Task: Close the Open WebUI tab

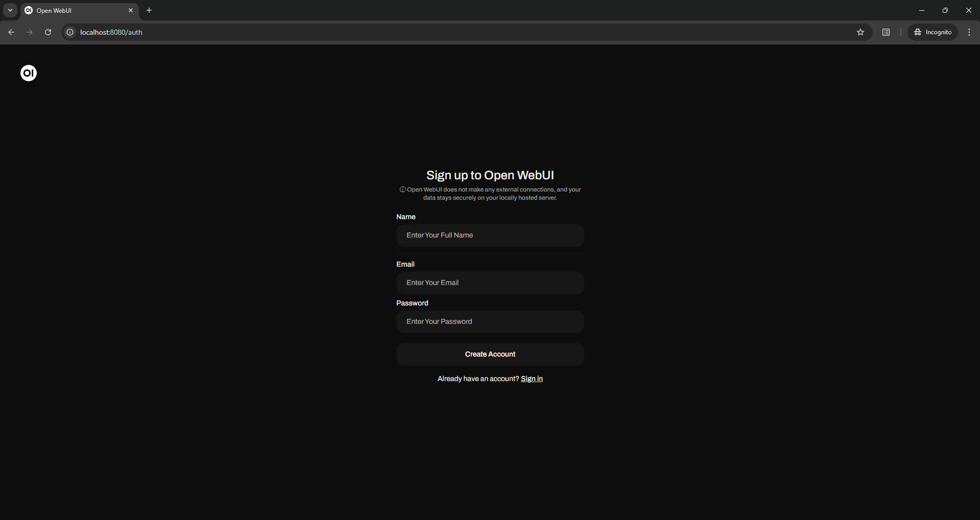Action: coord(131,10)
